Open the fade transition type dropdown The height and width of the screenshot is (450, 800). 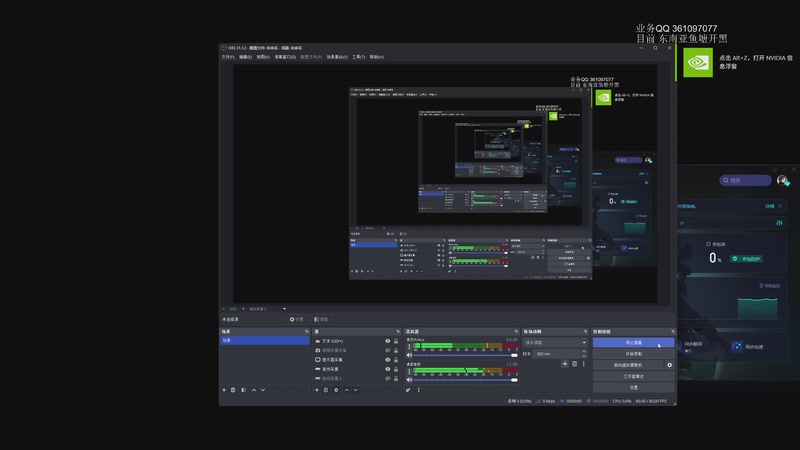click(555, 342)
